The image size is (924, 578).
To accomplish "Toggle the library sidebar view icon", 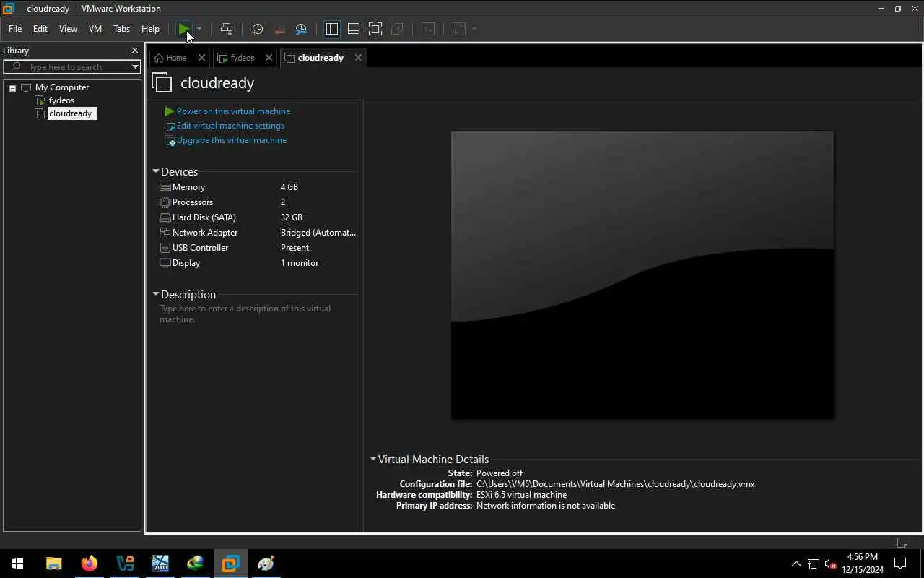I will click(x=332, y=29).
